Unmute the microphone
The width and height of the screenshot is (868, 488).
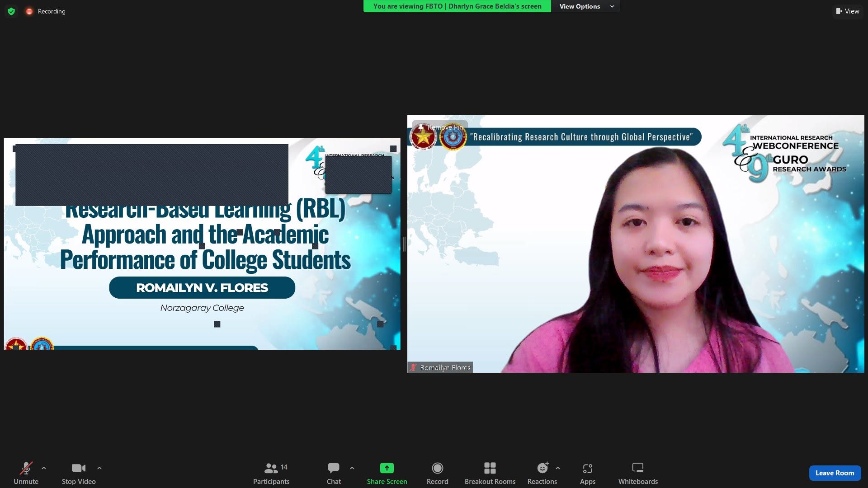click(26, 473)
